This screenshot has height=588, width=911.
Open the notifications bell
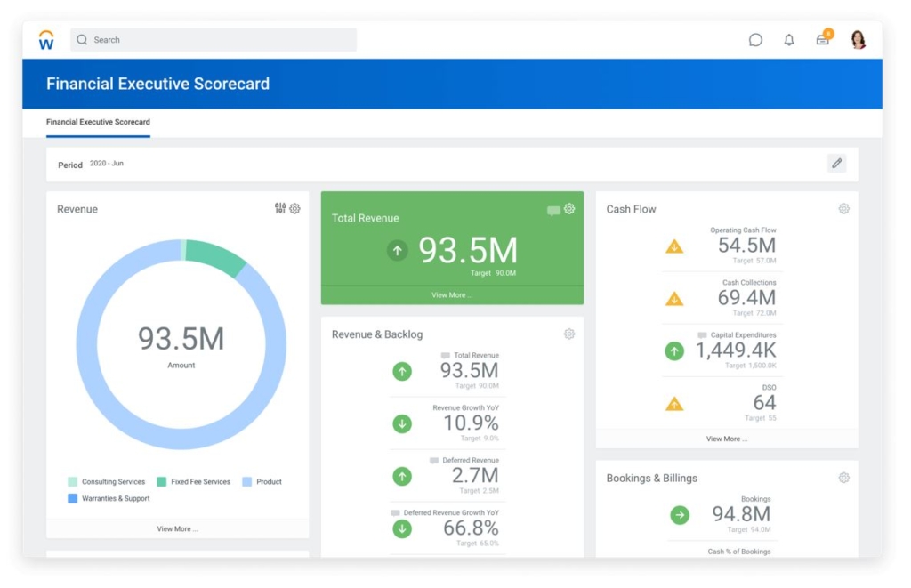788,40
